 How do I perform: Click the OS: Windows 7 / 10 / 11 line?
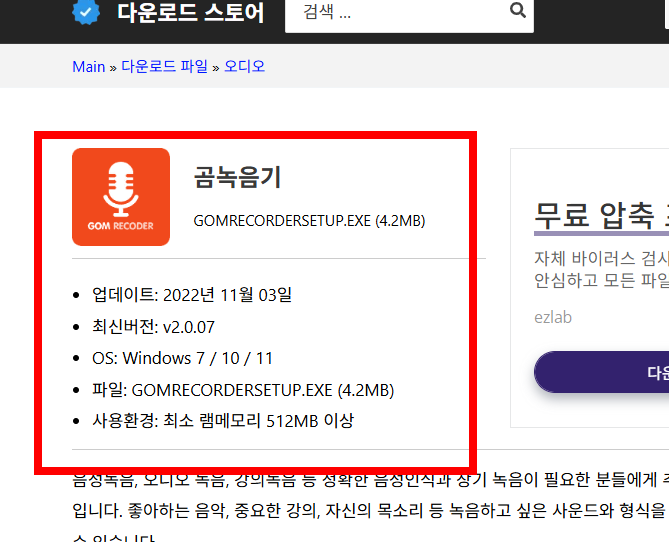[183, 358]
